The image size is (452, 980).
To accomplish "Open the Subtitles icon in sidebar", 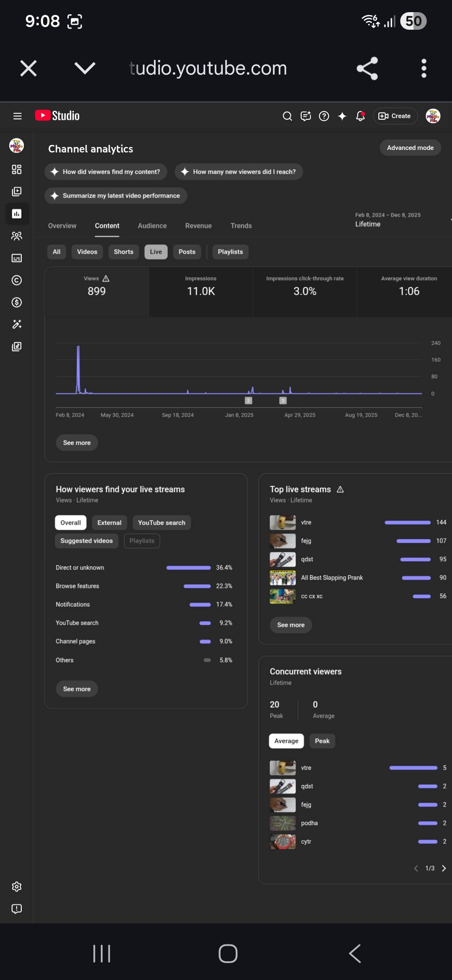I will point(17,258).
